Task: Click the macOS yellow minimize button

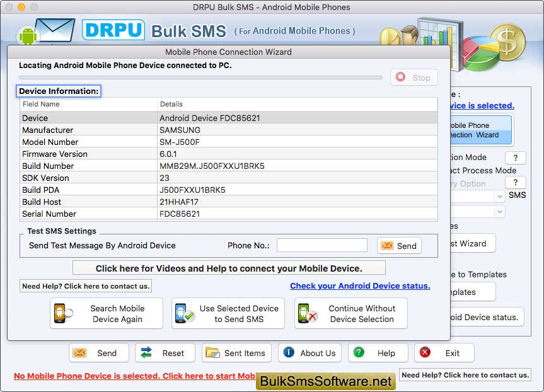Action: pyautogui.click(x=21, y=6)
